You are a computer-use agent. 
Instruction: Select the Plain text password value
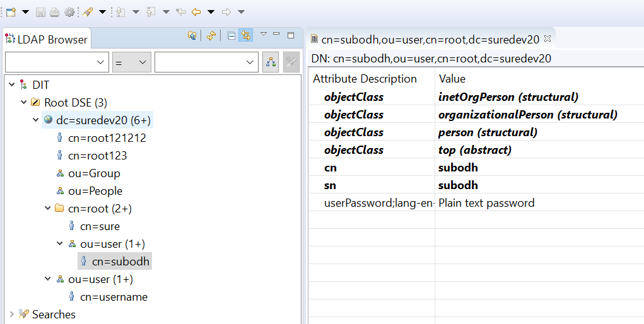pos(486,203)
